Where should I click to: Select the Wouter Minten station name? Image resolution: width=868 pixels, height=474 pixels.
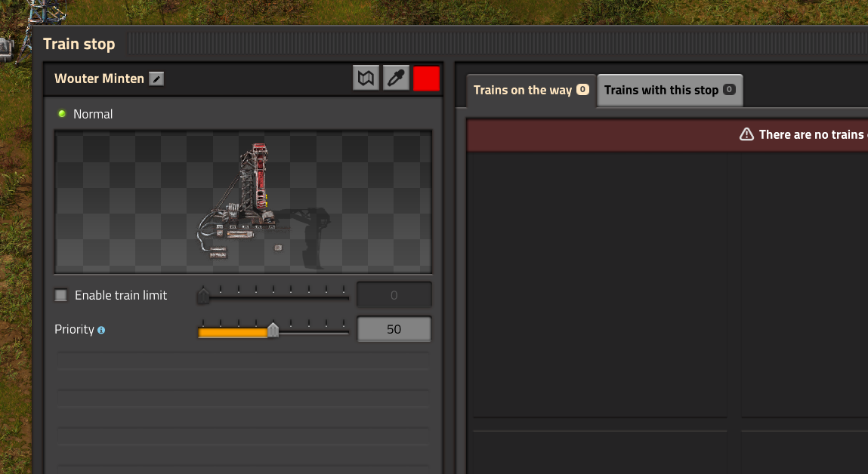click(99, 78)
